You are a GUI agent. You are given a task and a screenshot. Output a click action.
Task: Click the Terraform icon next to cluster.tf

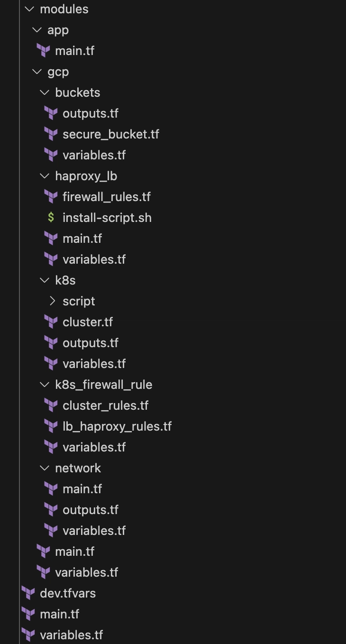51,322
